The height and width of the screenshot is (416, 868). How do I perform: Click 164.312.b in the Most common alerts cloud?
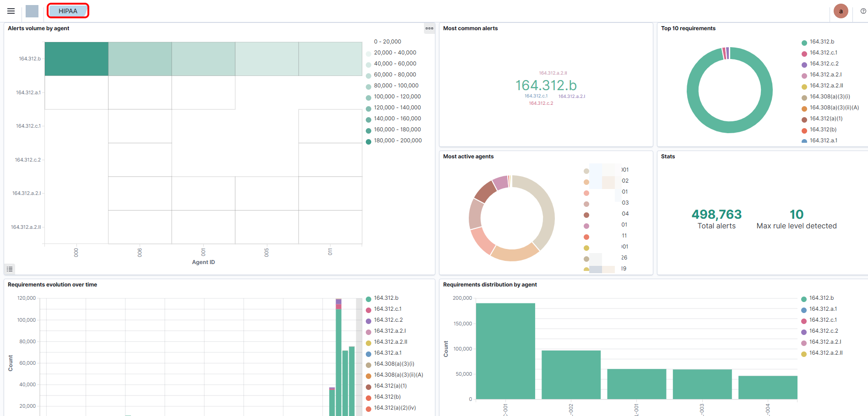(x=546, y=86)
